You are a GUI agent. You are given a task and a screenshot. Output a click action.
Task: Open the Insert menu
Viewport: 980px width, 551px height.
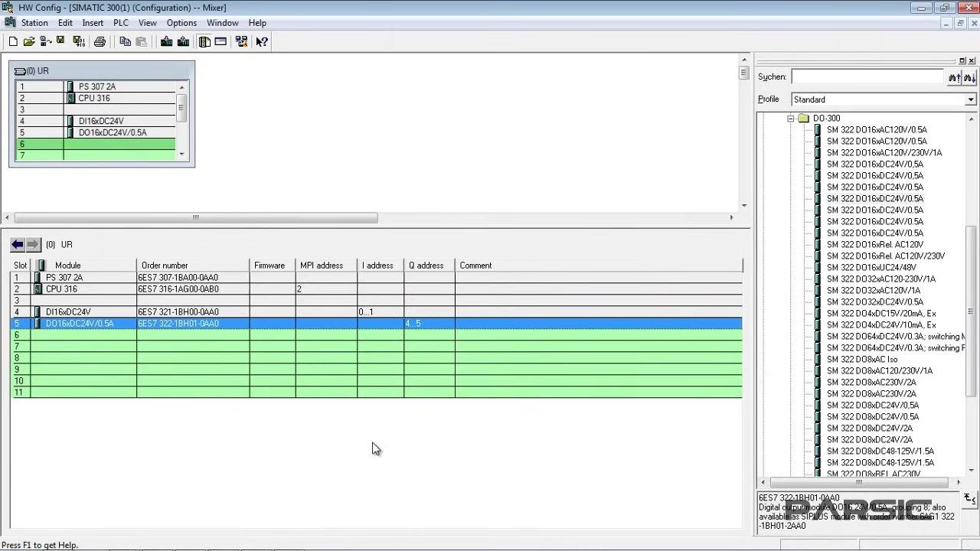93,23
